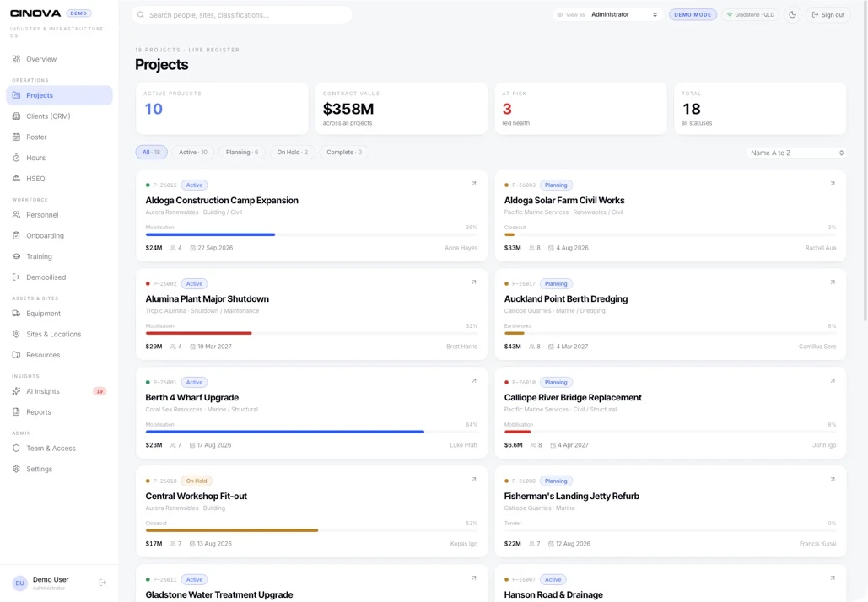Click the Active Projects 10 card

click(222, 109)
